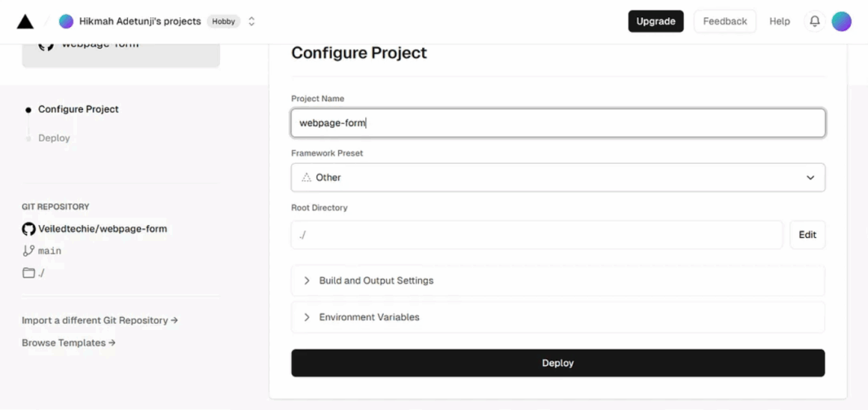Viewport: 868px width, 410px height.
Task: Click the Vercel triangle logo
Action: (25, 22)
